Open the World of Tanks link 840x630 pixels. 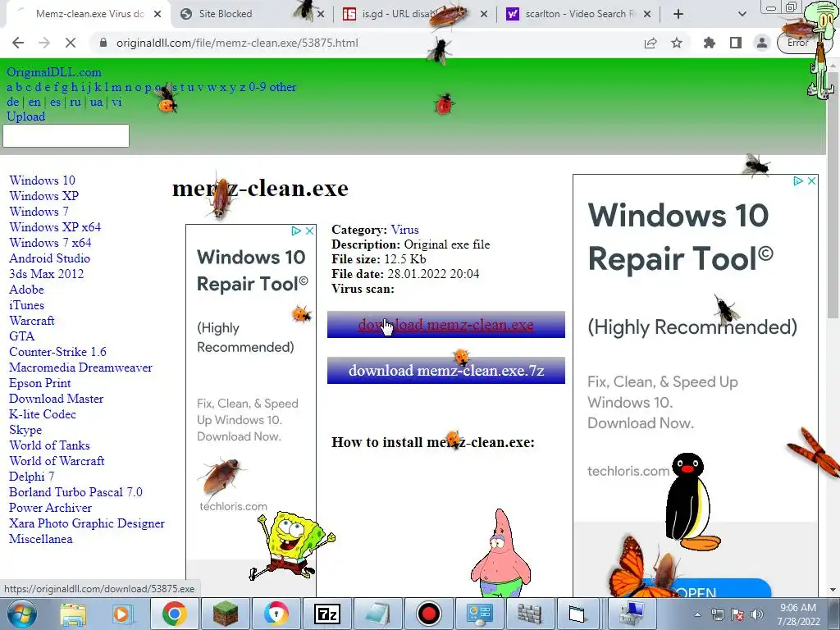click(x=49, y=445)
